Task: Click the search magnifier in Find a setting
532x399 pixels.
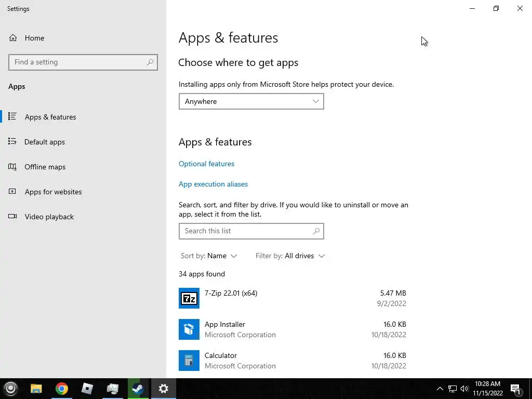Action: [x=150, y=62]
